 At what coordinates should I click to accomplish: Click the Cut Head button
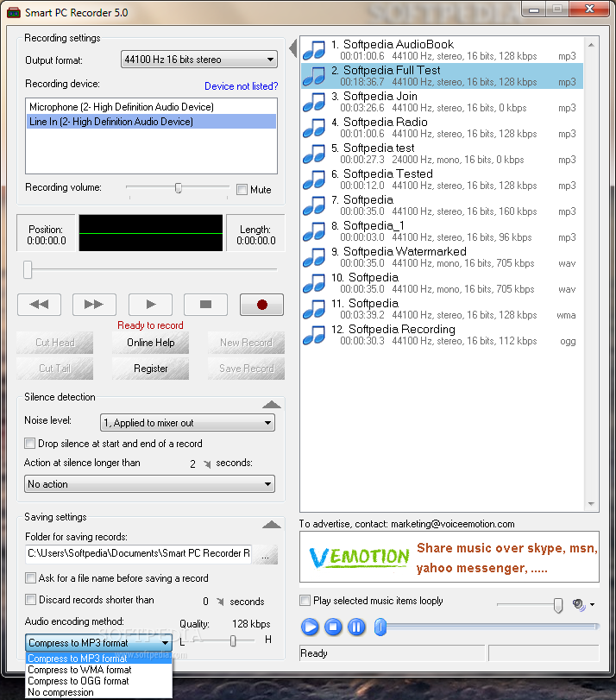55,343
